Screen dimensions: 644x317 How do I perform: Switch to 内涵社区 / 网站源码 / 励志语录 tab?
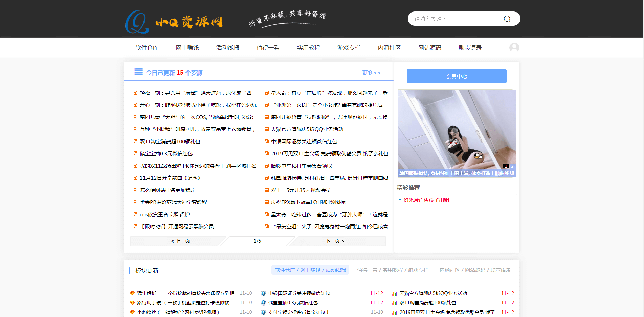pos(475,270)
